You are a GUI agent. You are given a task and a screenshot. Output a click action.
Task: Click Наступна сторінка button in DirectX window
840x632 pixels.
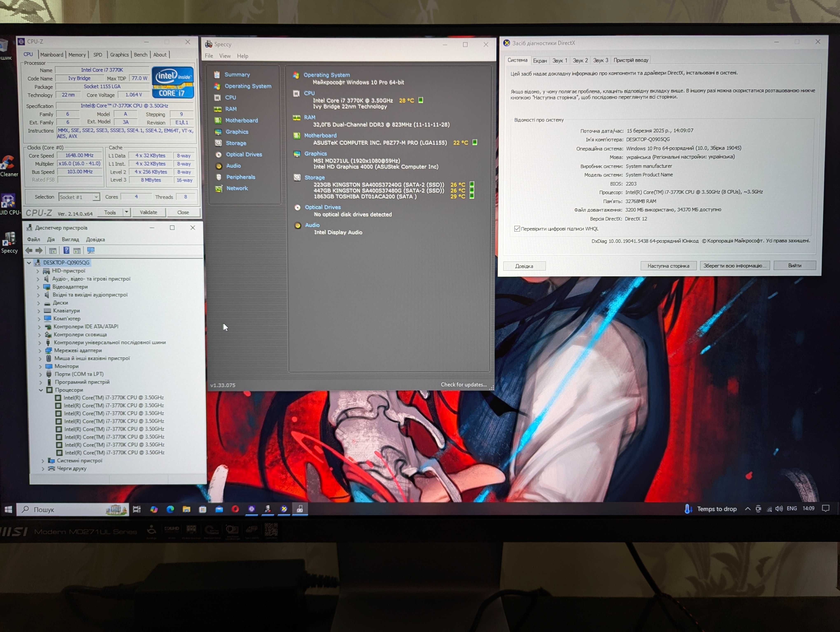(x=668, y=266)
